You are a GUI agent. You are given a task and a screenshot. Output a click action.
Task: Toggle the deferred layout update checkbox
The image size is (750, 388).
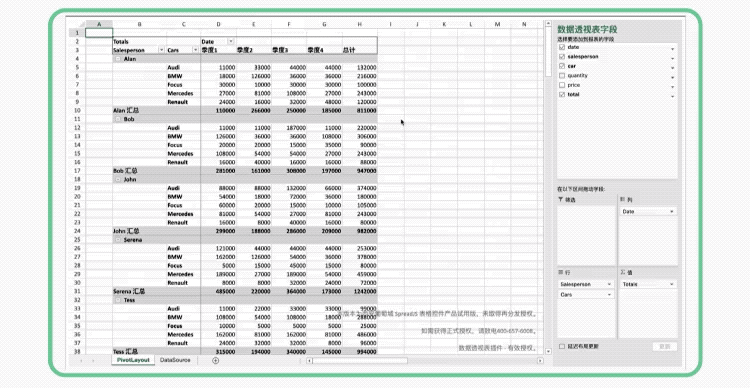pos(562,346)
